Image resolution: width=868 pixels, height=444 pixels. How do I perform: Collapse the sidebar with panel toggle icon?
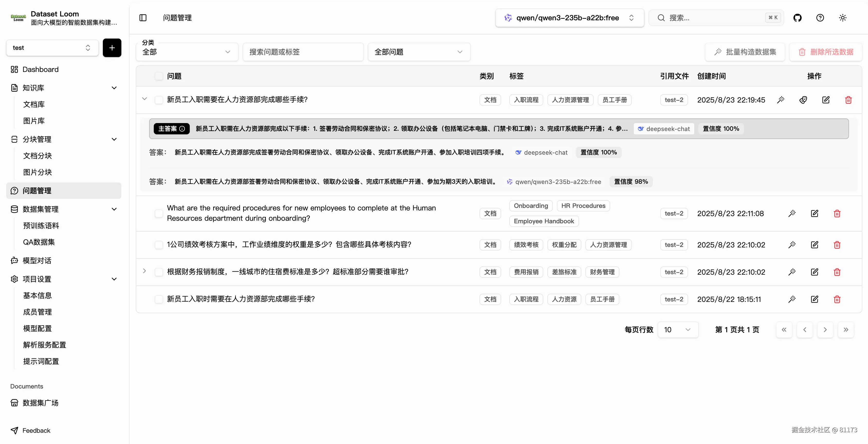(143, 17)
